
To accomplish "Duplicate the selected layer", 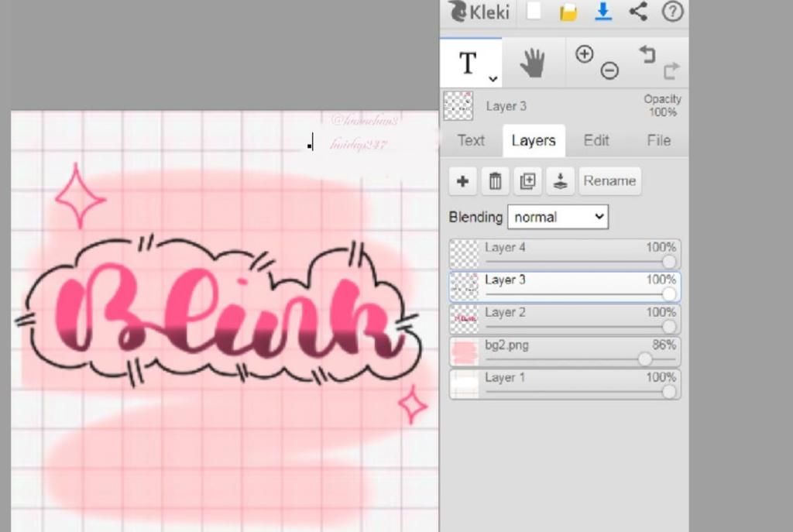I will pos(527,181).
